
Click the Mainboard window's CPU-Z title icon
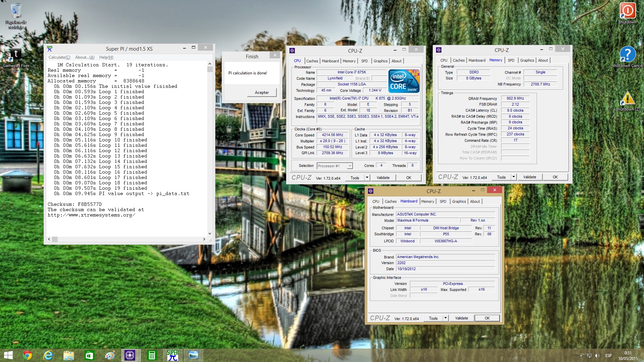click(371, 191)
